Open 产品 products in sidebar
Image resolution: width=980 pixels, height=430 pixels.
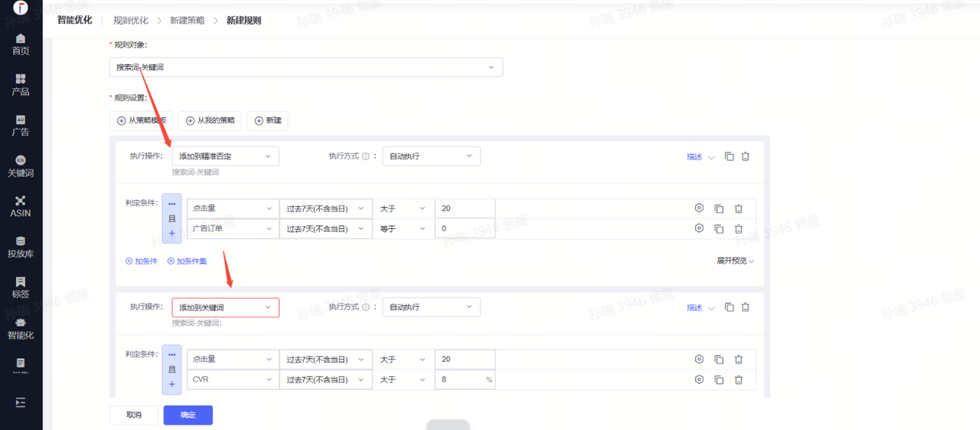(21, 85)
